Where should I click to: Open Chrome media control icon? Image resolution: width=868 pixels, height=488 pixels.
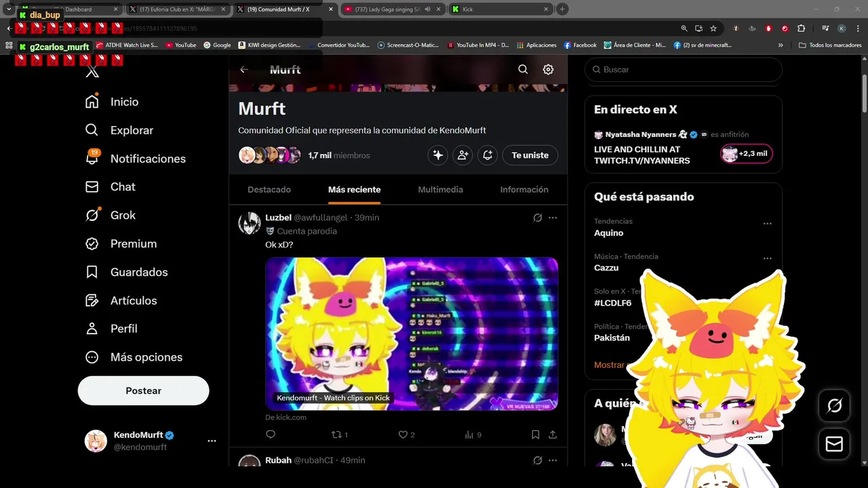tap(825, 28)
